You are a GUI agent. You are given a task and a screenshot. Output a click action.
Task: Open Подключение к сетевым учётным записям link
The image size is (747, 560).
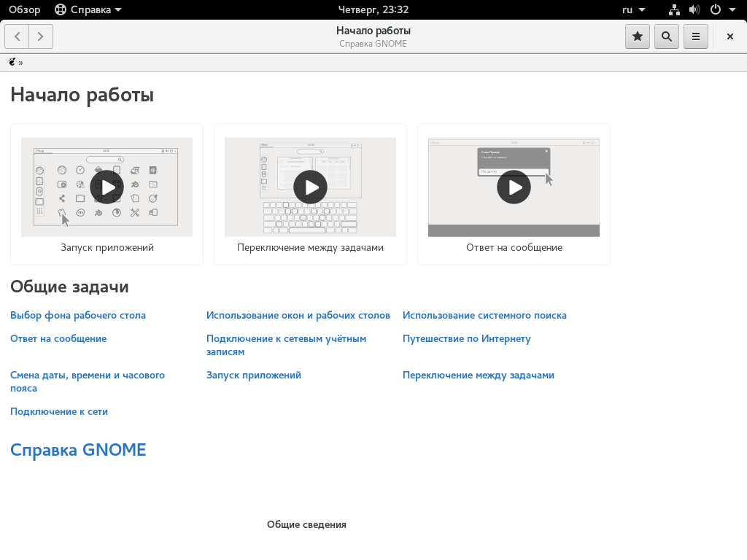pyautogui.click(x=286, y=345)
